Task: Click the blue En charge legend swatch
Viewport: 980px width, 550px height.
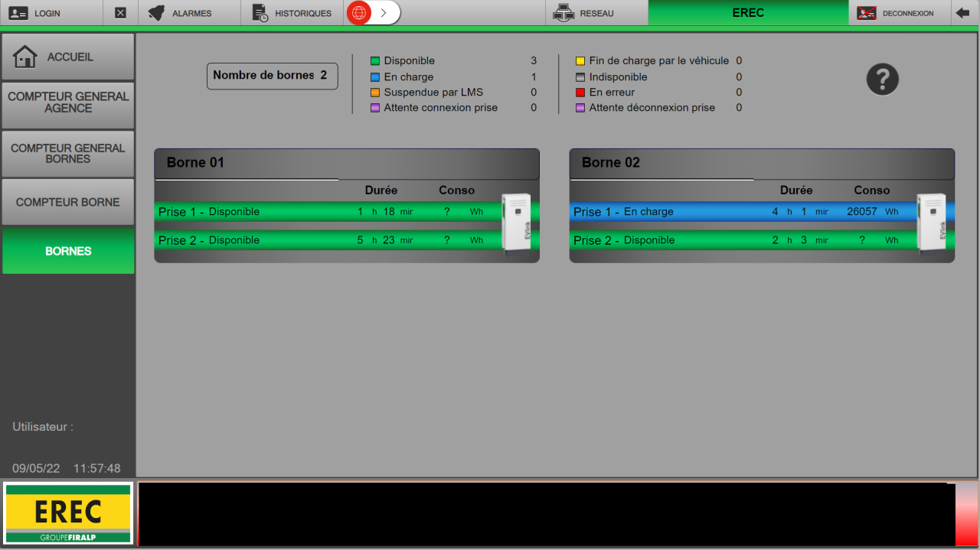Action: 375,77
